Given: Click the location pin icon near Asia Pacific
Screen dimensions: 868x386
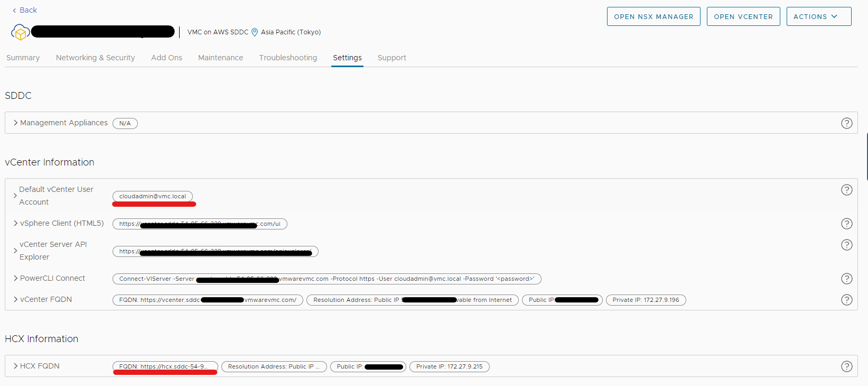Looking at the screenshot, I should (x=255, y=32).
